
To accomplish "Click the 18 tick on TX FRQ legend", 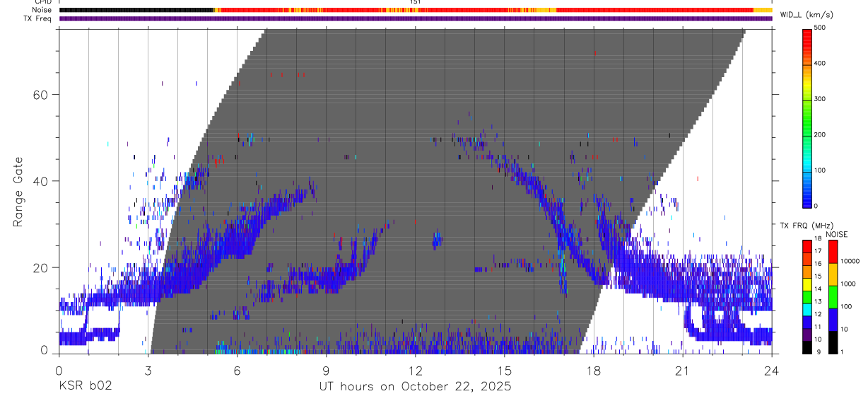I will point(818,239).
